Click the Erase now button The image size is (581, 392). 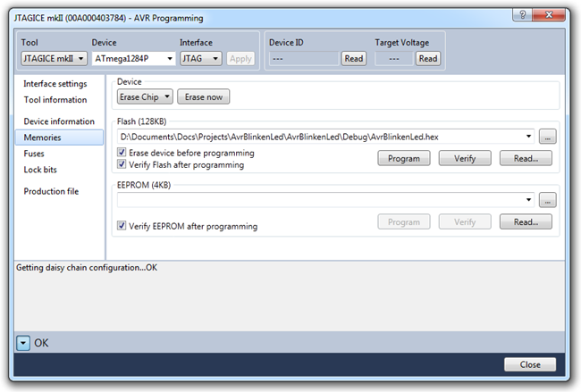(x=203, y=96)
